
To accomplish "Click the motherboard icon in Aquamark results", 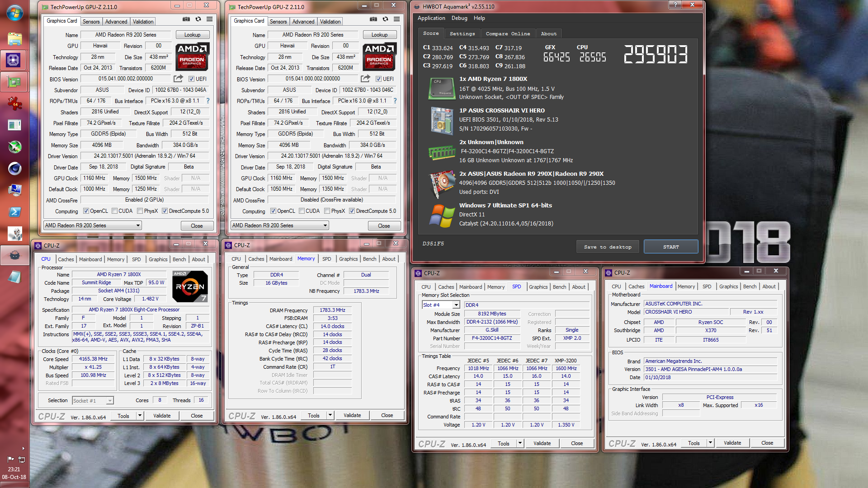I will pyautogui.click(x=442, y=120).
